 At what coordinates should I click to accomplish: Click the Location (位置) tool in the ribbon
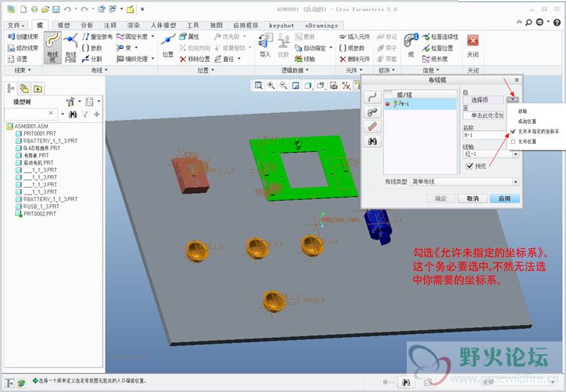point(168,46)
